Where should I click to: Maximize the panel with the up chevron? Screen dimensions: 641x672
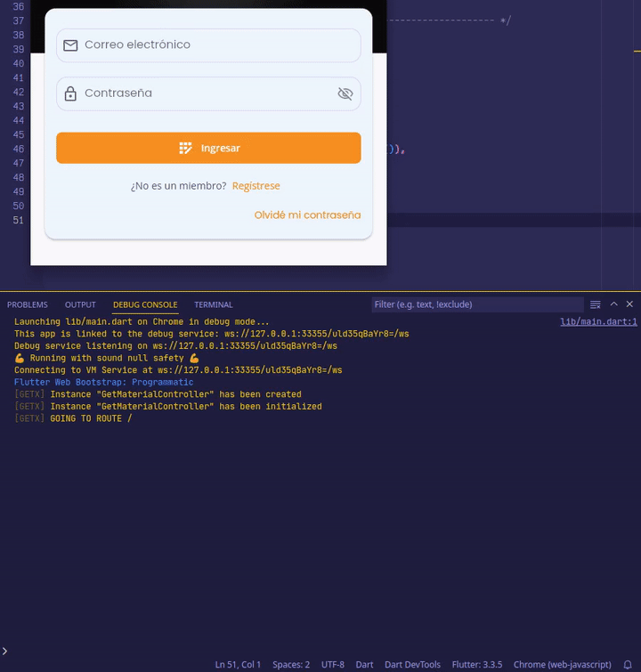pyautogui.click(x=614, y=304)
